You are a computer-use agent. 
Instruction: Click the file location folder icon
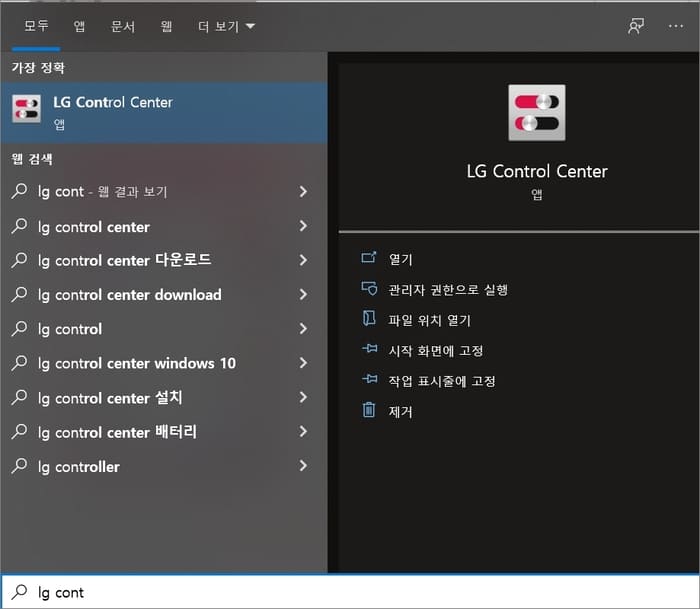tap(369, 318)
